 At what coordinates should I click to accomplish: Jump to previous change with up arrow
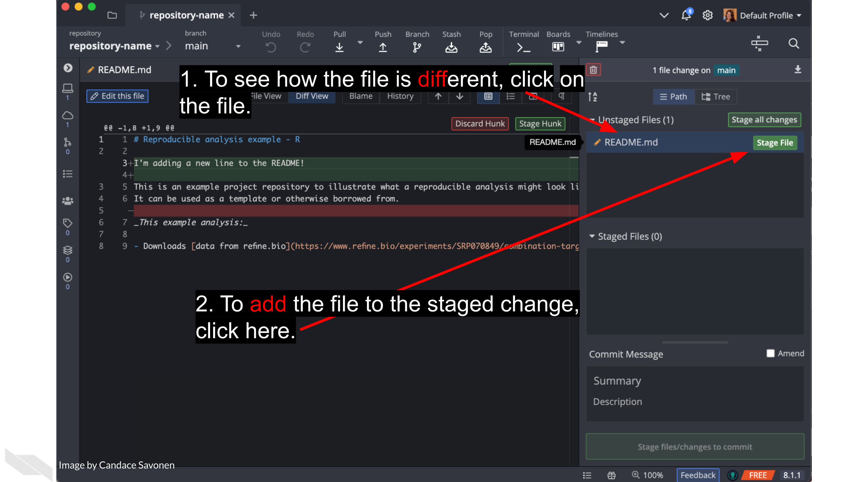point(438,96)
